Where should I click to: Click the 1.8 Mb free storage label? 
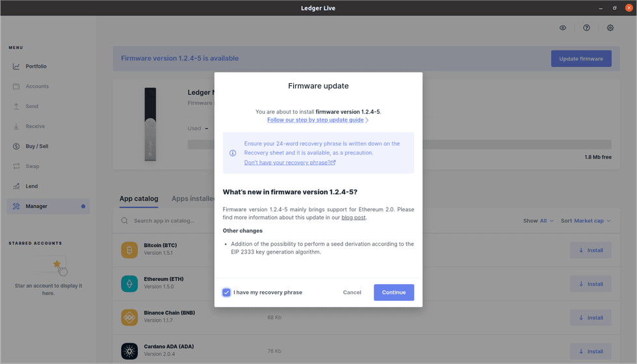pyautogui.click(x=598, y=157)
